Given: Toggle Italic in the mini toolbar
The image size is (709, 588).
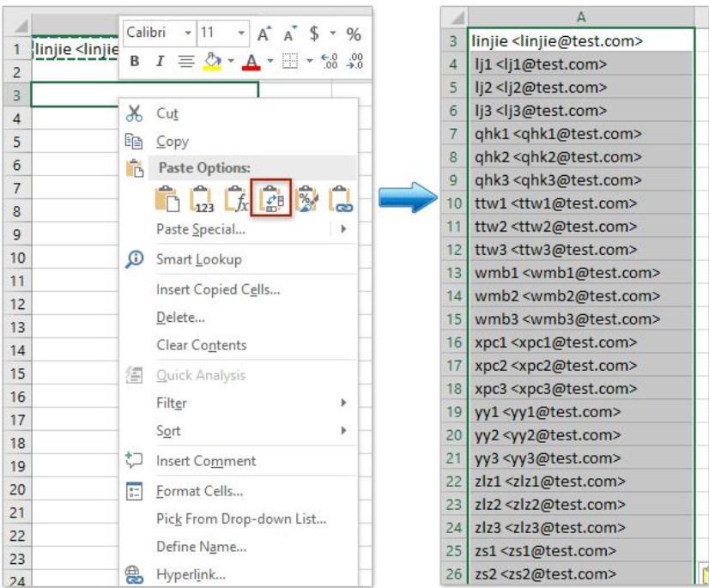Looking at the screenshot, I should click(x=159, y=61).
